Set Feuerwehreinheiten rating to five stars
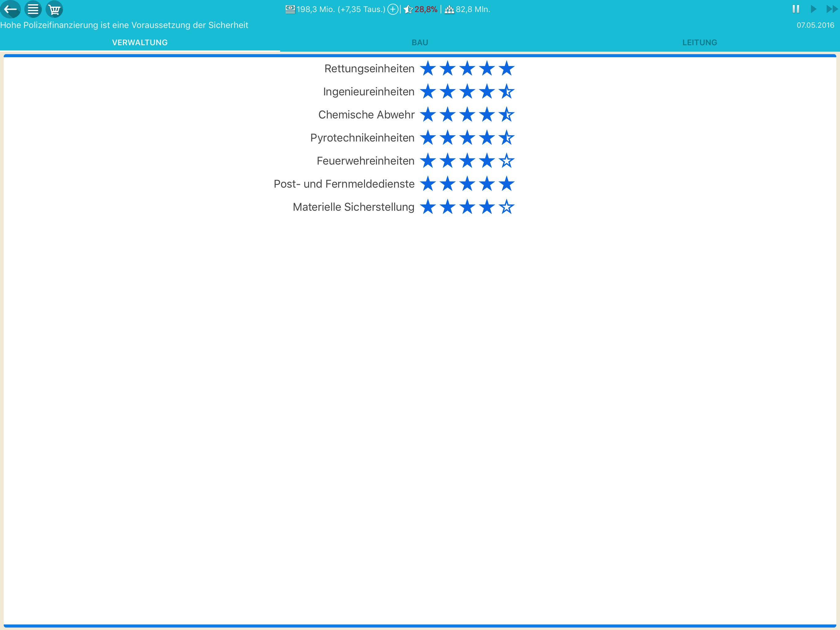Image resolution: width=840 pixels, height=630 pixels. [506, 161]
